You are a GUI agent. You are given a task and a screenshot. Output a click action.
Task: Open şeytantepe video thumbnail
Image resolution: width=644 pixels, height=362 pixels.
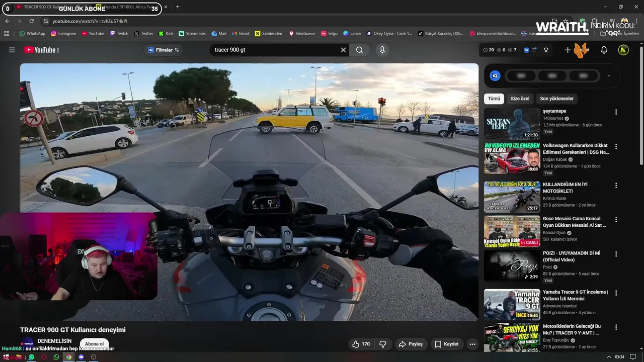pos(512,124)
